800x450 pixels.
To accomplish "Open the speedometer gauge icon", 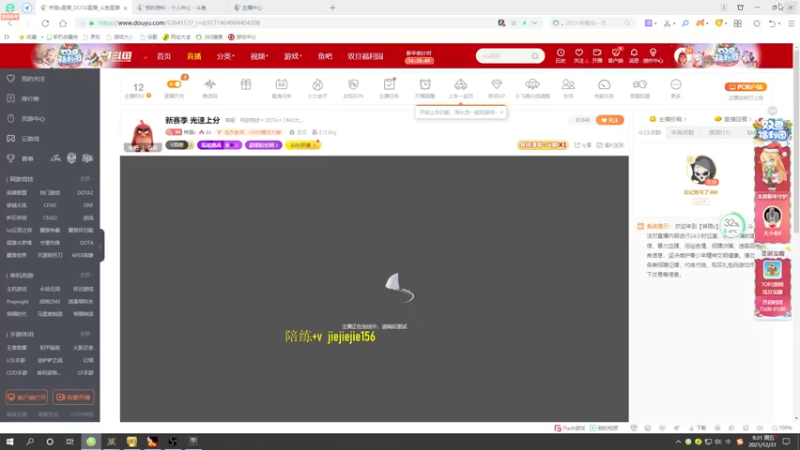I will click(x=604, y=84).
